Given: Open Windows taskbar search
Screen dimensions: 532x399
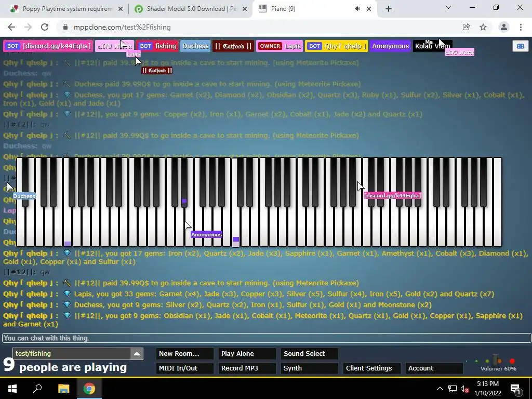Looking at the screenshot, I should click(37, 389).
